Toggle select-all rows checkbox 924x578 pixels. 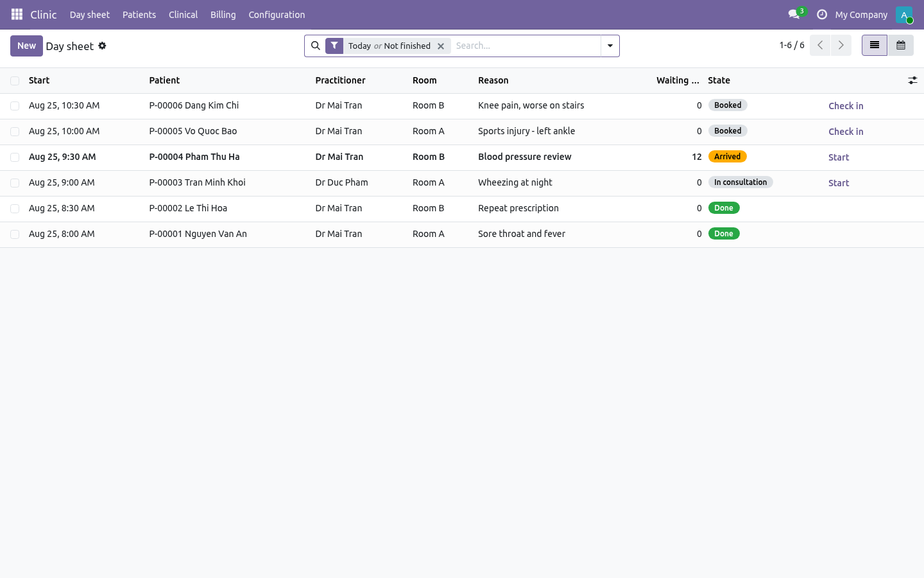tap(15, 81)
